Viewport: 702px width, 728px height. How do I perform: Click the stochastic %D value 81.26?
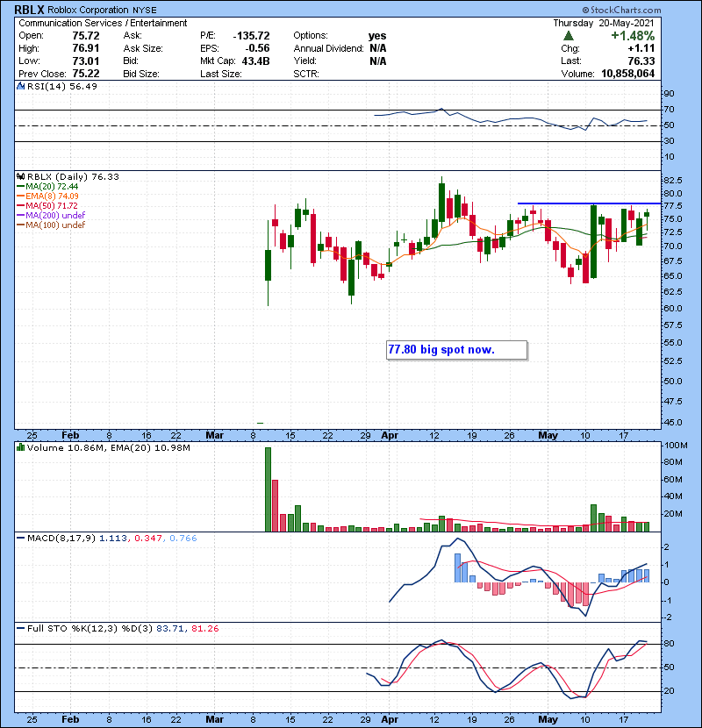click(204, 629)
